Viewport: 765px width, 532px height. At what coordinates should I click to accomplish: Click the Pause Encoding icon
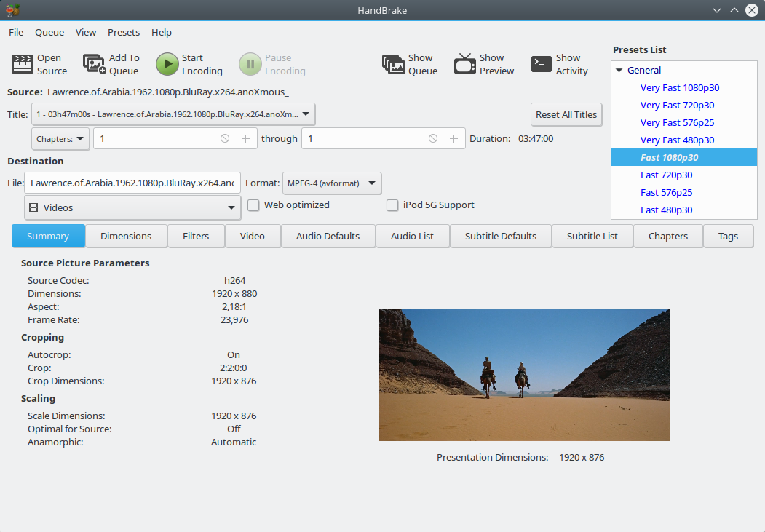point(250,64)
